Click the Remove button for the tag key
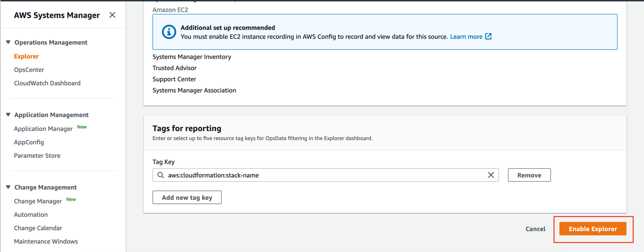The image size is (644, 252). pyautogui.click(x=529, y=175)
